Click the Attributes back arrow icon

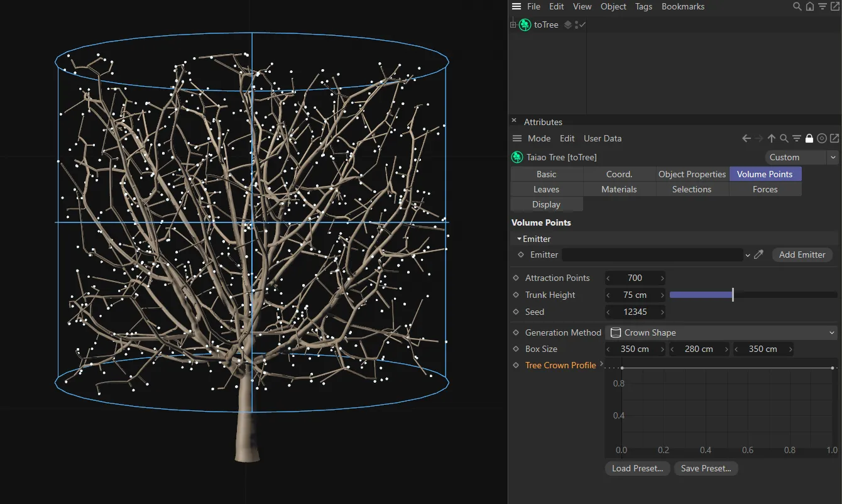(x=746, y=138)
